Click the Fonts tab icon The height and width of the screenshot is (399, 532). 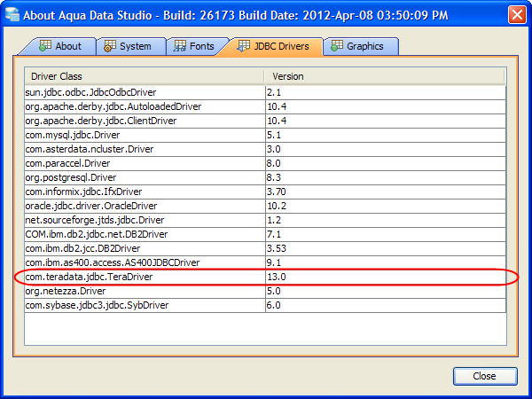pos(179,46)
